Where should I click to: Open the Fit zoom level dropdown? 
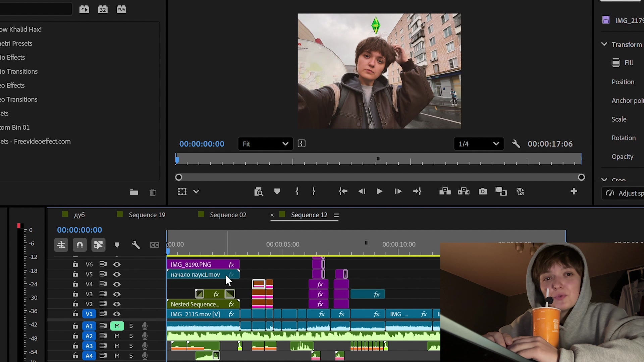tap(265, 144)
